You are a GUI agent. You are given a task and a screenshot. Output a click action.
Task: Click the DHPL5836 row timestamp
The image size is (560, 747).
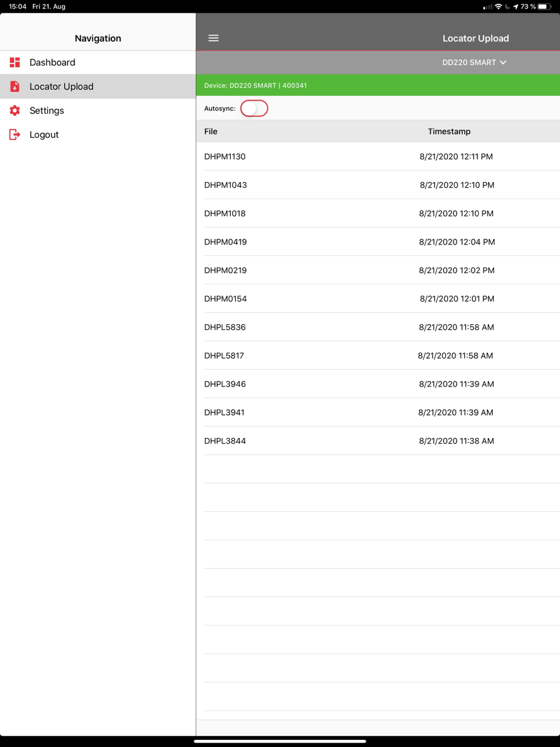tap(456, 327)
